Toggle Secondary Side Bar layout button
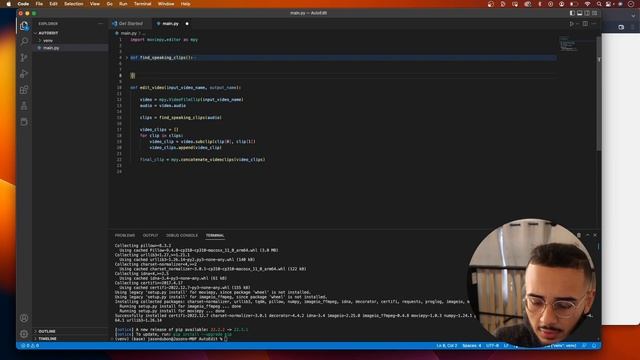 point(587,13)
